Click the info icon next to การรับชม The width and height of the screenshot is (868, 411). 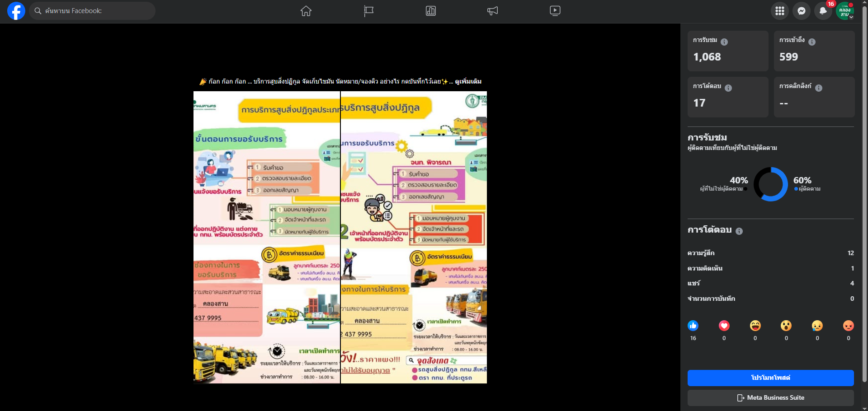(x=724, y=42)
